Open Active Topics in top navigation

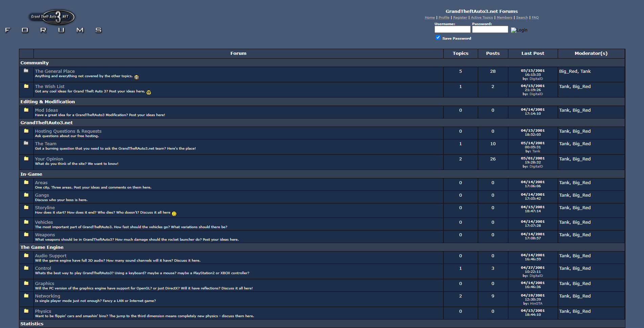point(482,18)
